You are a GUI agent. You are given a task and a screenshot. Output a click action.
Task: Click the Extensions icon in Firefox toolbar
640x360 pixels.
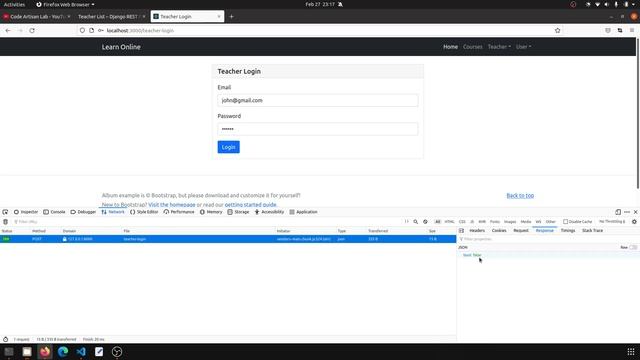[x=620, y=31]
